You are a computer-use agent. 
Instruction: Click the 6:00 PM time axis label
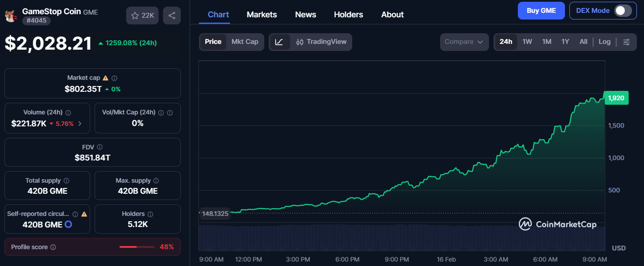tap(348, 259)
